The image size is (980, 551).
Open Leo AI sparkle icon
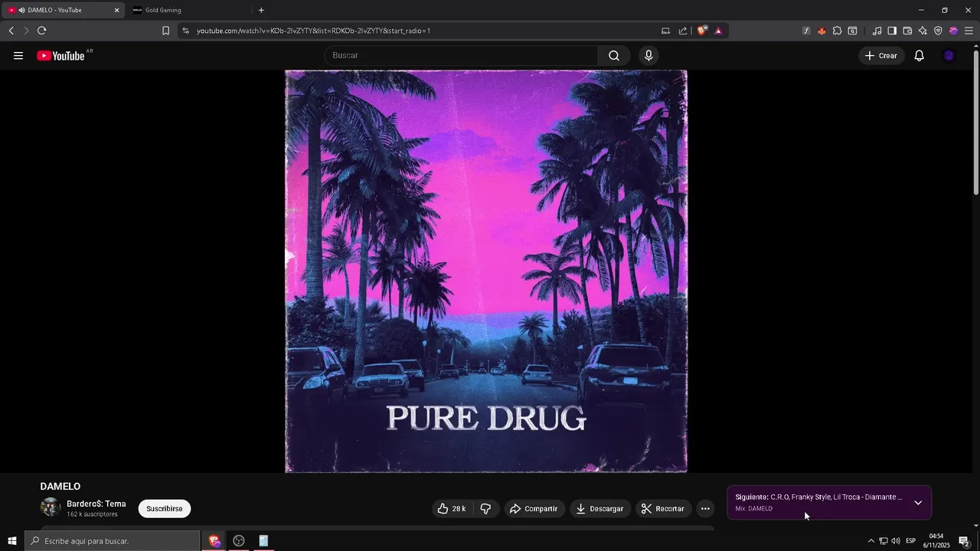923,31
